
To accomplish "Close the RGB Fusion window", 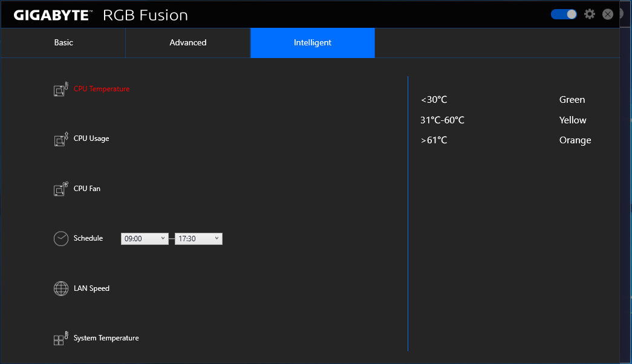I will coord(608,15).
